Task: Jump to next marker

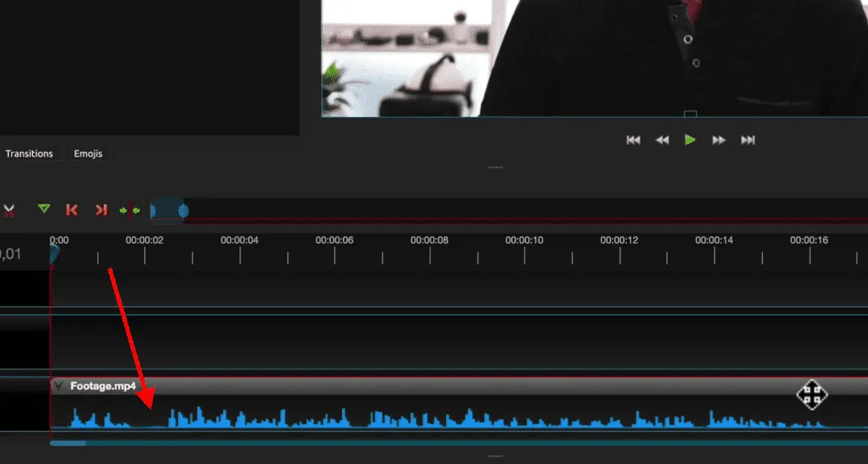Action: (x=101, y=210)
